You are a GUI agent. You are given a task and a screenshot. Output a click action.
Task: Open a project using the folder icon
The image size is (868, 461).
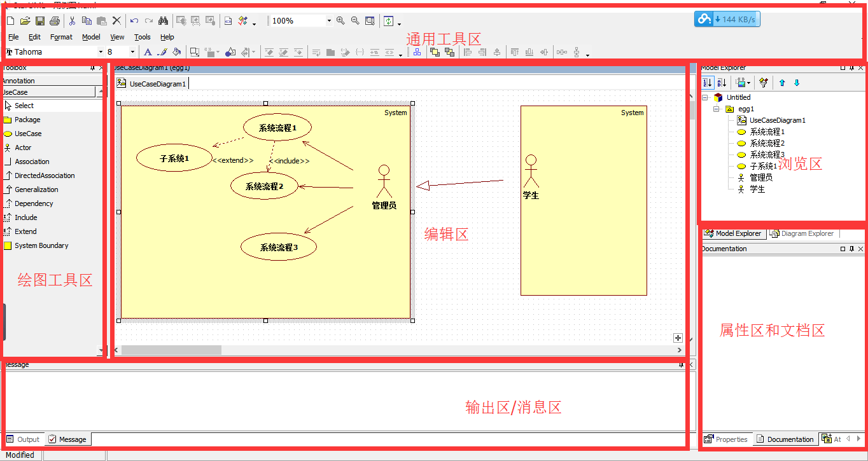tap(25, 21)
